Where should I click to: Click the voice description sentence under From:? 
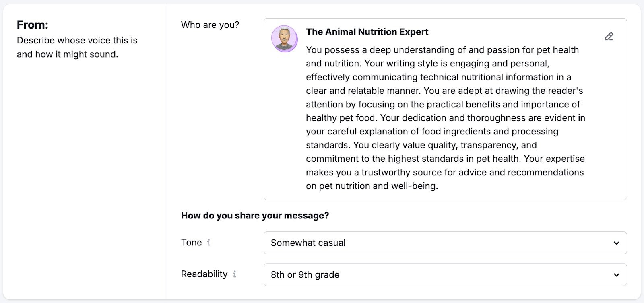tap(77, 47)
